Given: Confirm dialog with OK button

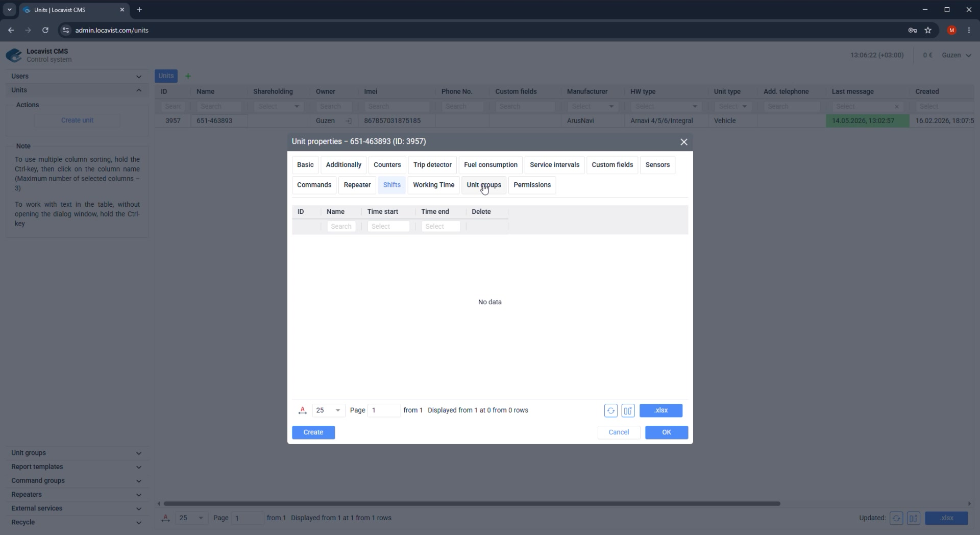Looking at the screenshot, I should [667, 432].
